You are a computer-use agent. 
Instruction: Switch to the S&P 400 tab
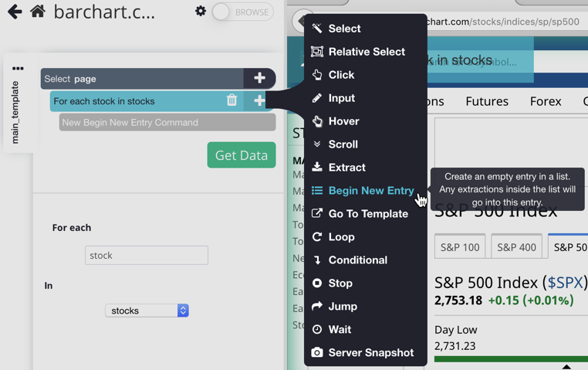[516, 247]
